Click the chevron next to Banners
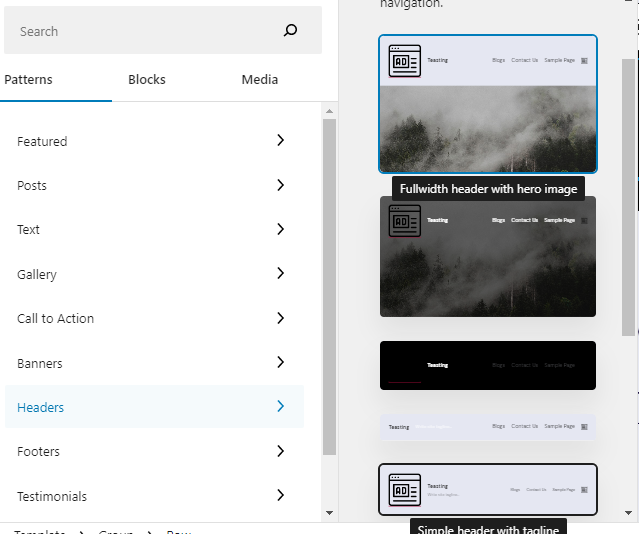The width and height of the screenshot is (639, 534). point(280,362)
